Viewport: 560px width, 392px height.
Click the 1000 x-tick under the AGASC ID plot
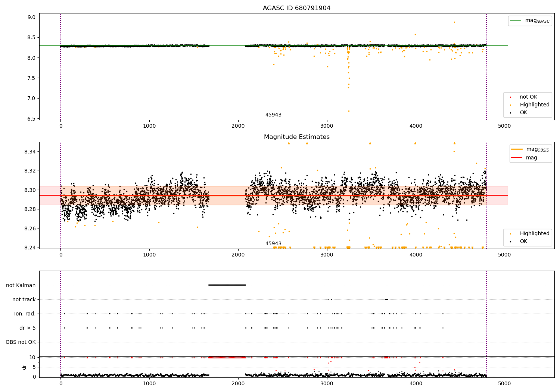[149, 126]
